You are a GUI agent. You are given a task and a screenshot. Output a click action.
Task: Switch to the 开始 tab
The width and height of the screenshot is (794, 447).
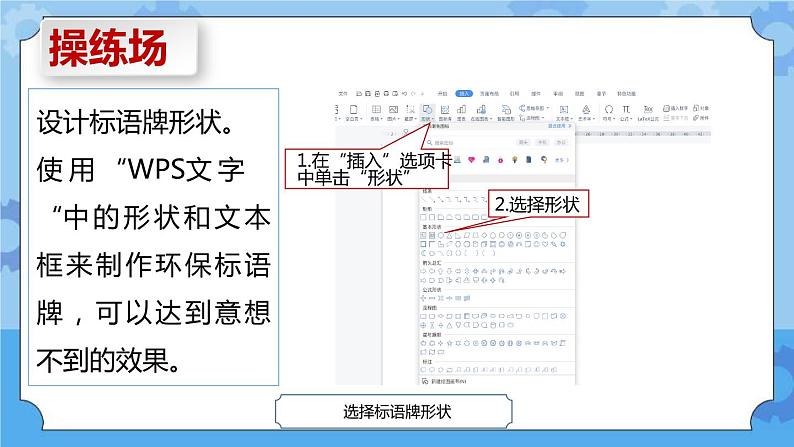click(443, 94)
